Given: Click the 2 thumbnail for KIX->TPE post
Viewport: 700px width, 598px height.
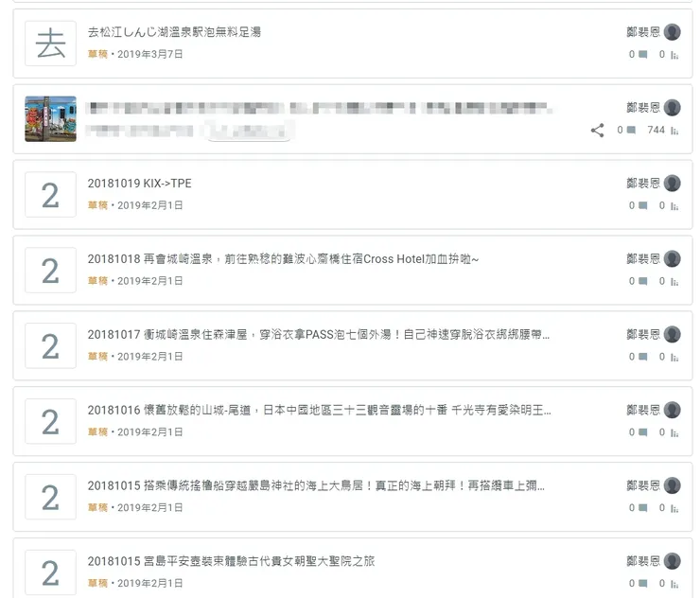Looking at the screenshot, I should [x=50, y=195].
